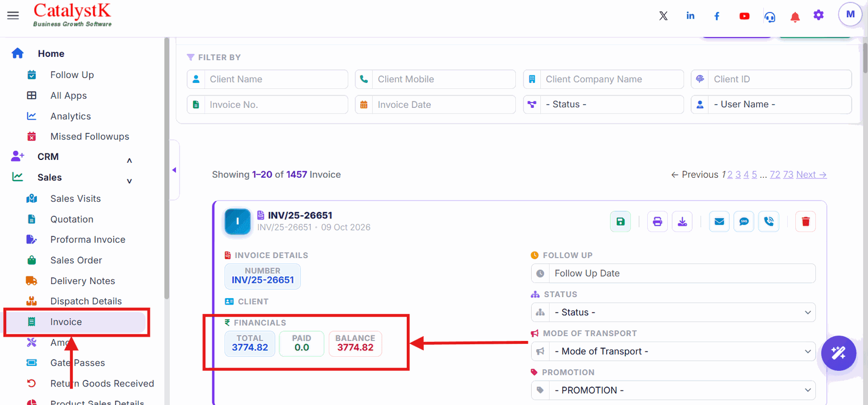This screenshot has height=405, width=868.
Task: Open Missed Followups in the sidebar
Action: [x=90, y=137]
